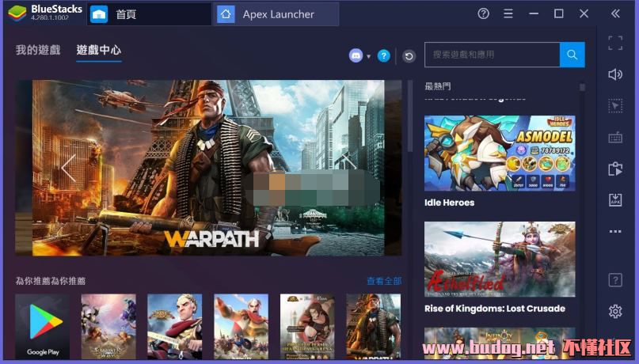Open the Discord icon link
Screen dimensions: 639x364
pos(356,55)
